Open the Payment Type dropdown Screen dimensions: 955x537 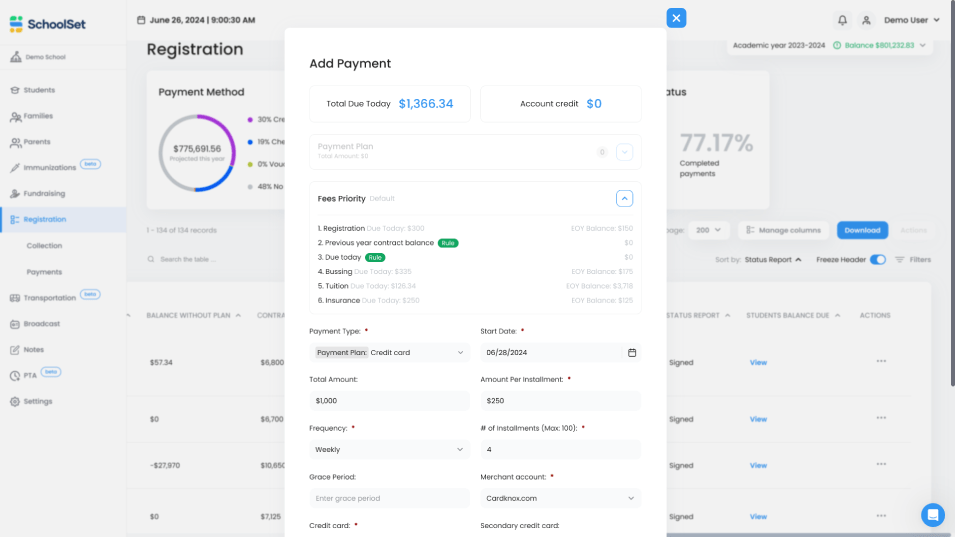pos(389,352)
